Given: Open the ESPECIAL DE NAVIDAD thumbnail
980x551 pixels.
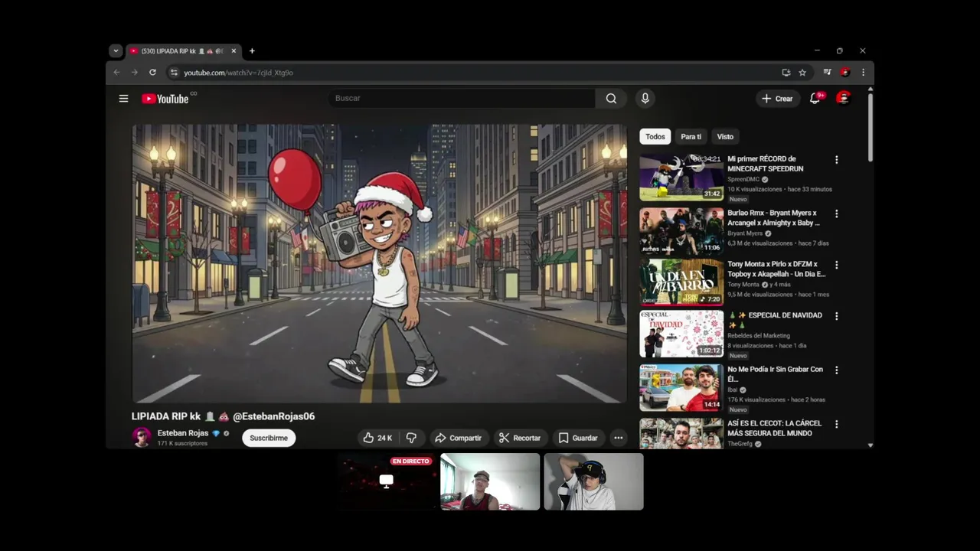Looking at the screenshot, I should point(681,334).
